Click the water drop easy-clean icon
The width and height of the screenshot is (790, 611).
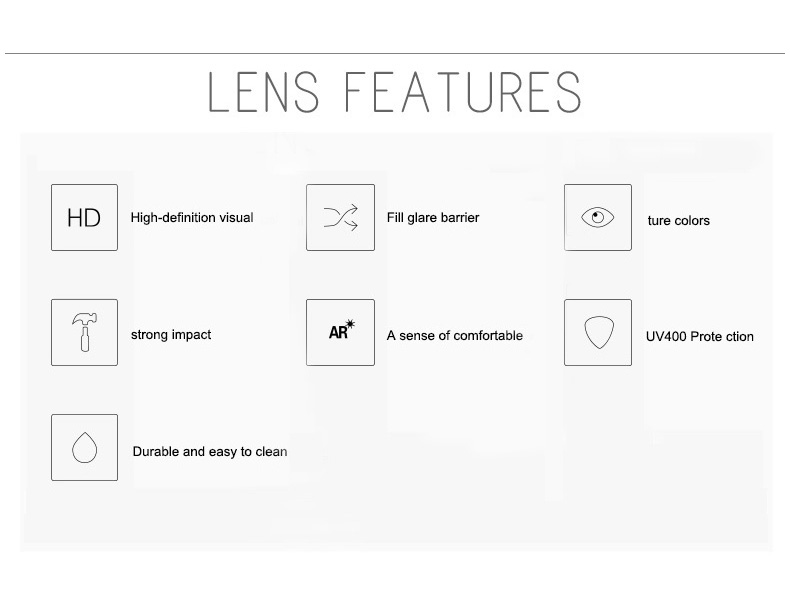84,447
